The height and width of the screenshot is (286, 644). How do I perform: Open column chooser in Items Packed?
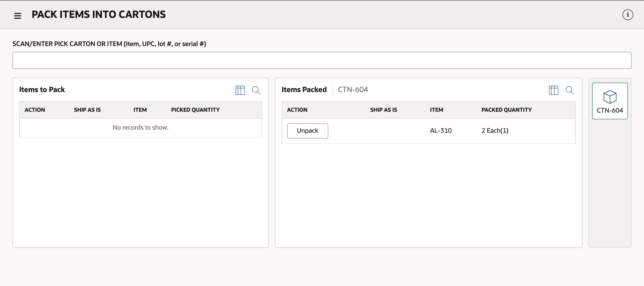553,90
